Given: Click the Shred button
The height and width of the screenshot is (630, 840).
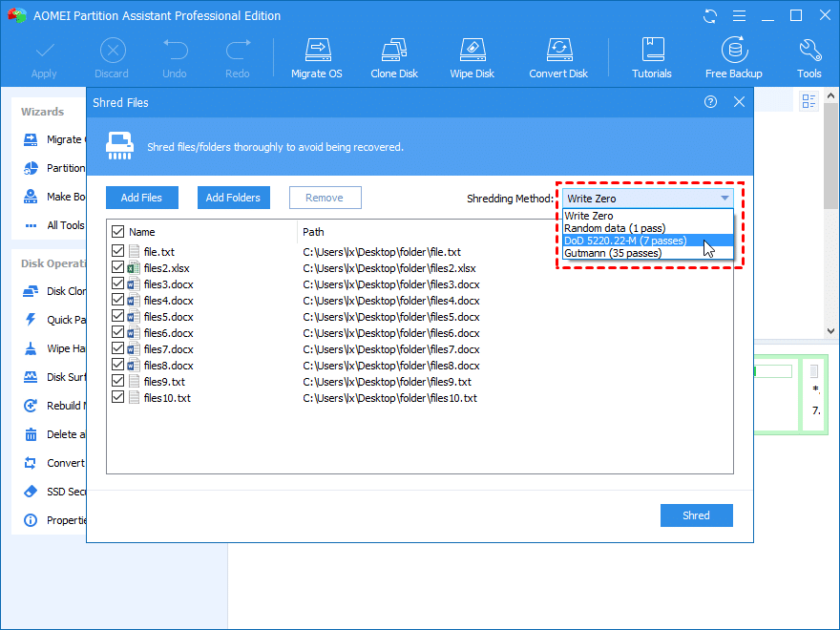Looking at the screenshot, I should 697,515.
